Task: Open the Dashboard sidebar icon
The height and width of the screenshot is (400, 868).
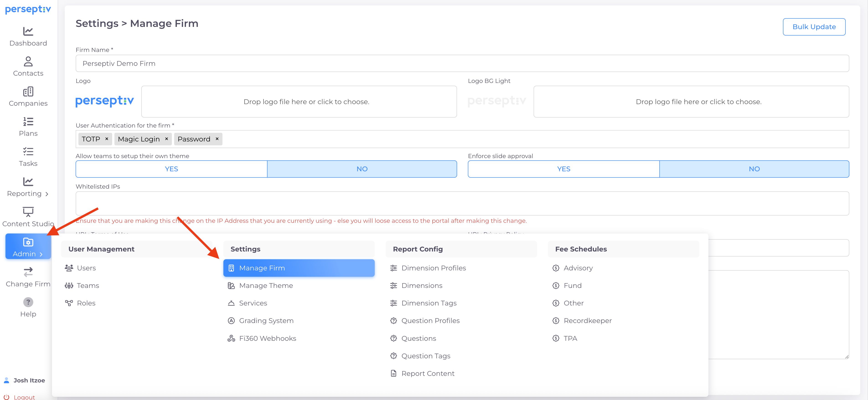Action: (x=28, y=31)
